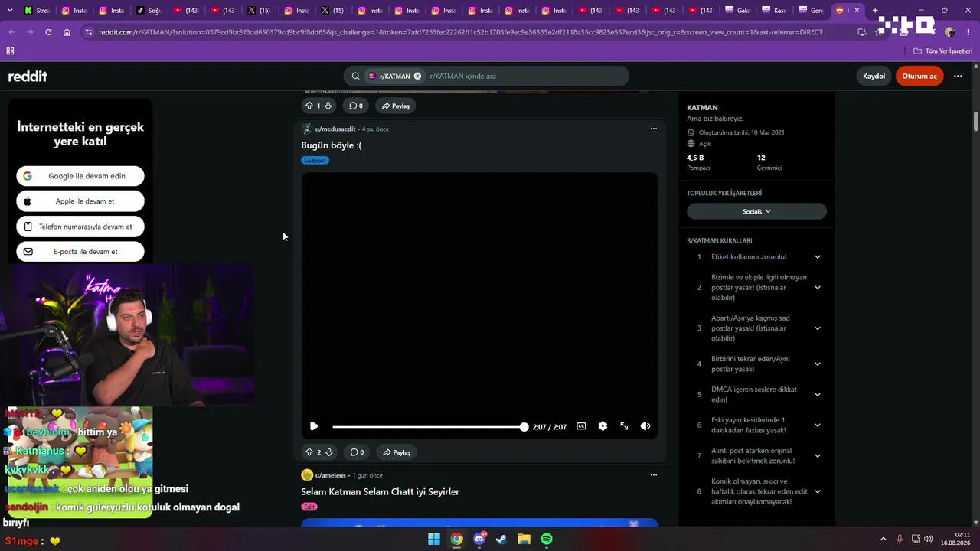Screen dimensions: 980x551
Task: Open the Windows Start menu
Action: click(x=434, y=540)
